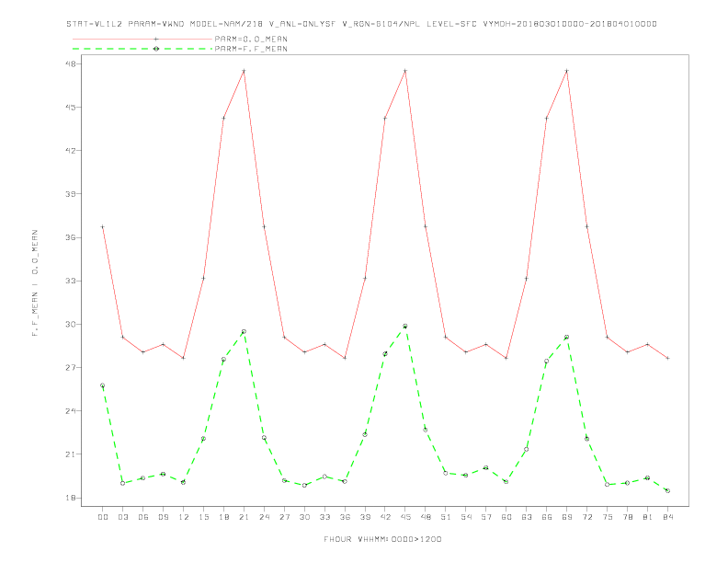This screenshot has width=728, height=563.
Task: Click x-axis forecast hour label 00
Action: [x=103, y=517]
